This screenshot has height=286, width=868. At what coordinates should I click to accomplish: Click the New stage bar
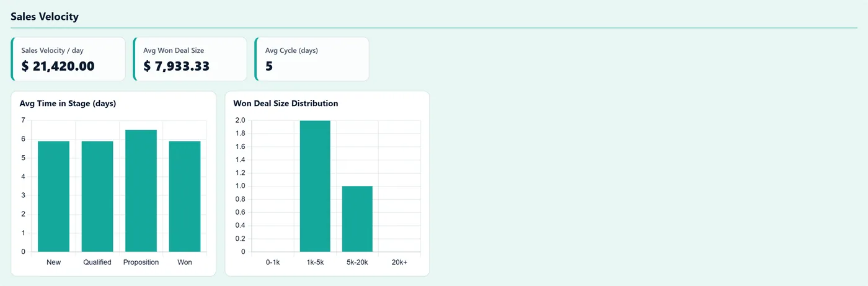click(x=54, y=197)
